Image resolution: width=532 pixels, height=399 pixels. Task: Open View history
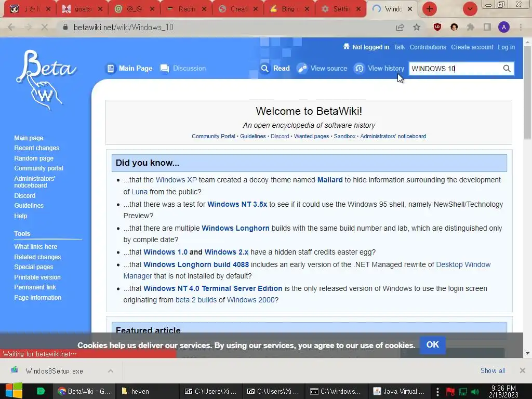[x=379, y=69]
